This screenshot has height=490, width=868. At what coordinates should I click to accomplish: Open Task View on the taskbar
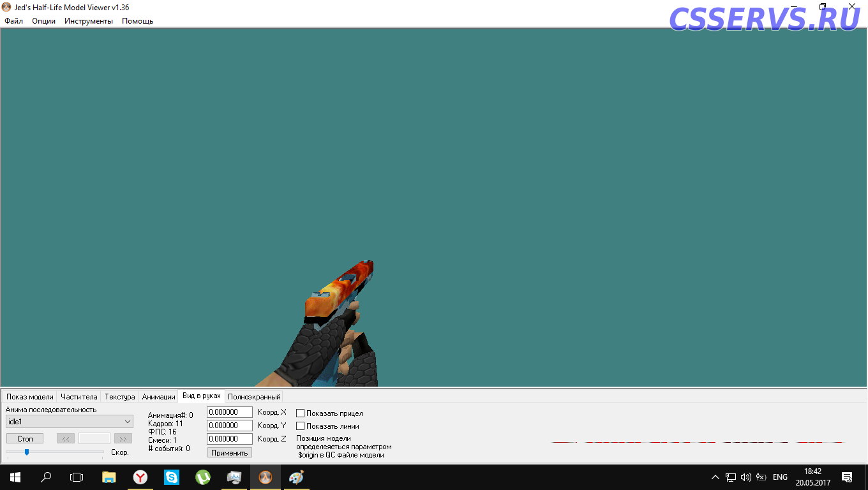point(77,477)
